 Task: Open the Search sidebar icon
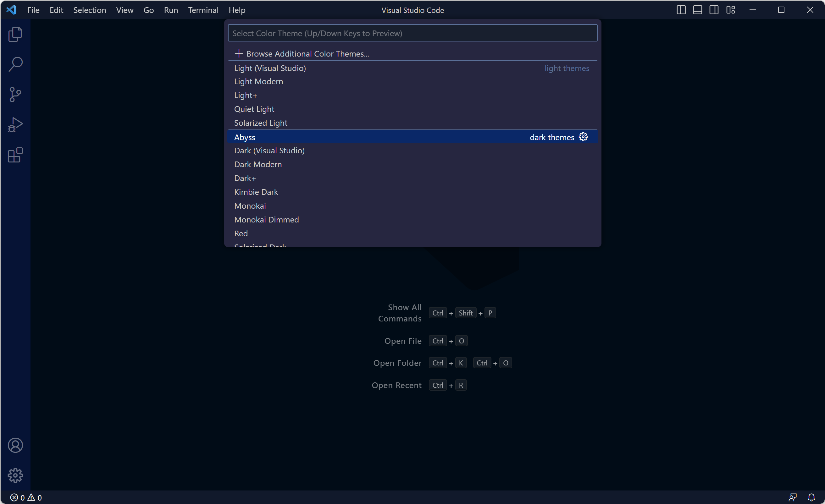pyautogui.click(x=15, y=64)
